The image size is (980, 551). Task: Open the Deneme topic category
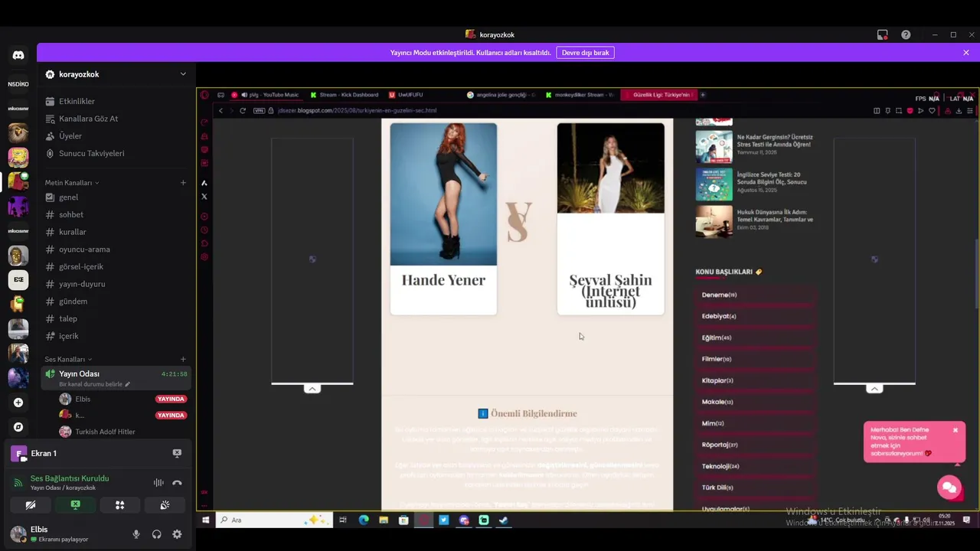click(755, 295)
